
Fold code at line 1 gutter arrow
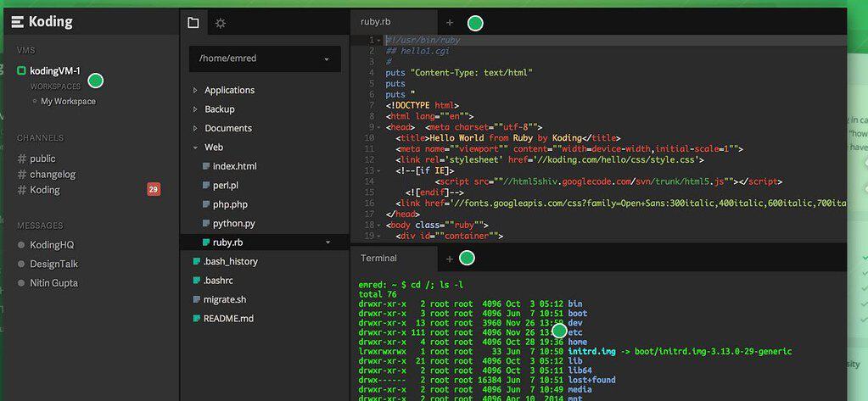pos(378,41)
